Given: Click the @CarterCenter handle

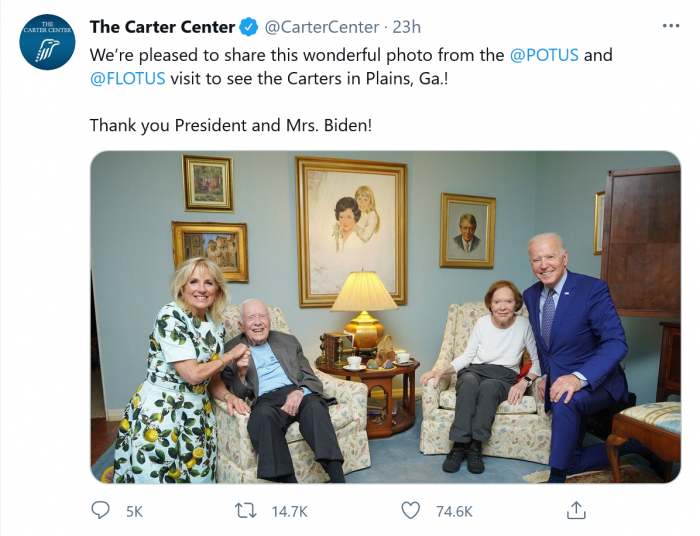Looking at the screenshot, I should (322, 27).
